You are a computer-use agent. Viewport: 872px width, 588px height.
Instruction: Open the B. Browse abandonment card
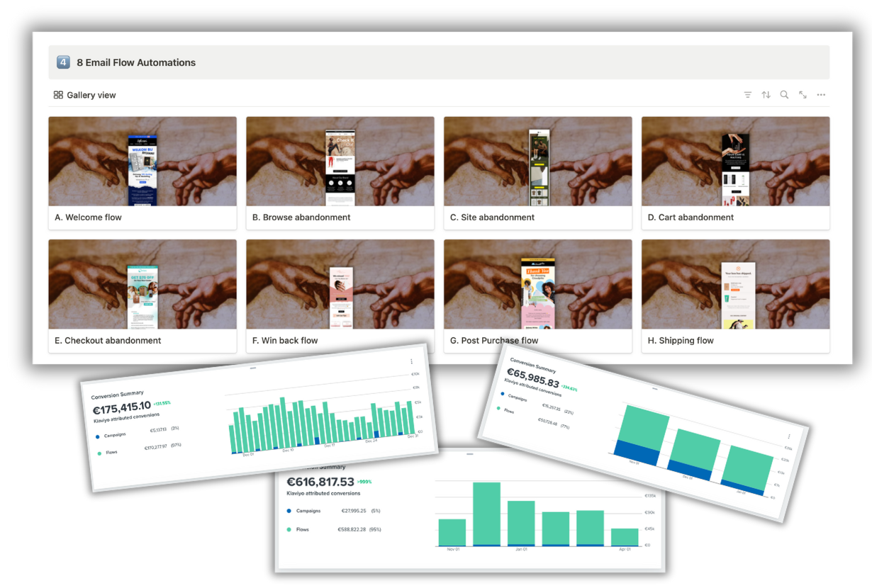(340, 172)
